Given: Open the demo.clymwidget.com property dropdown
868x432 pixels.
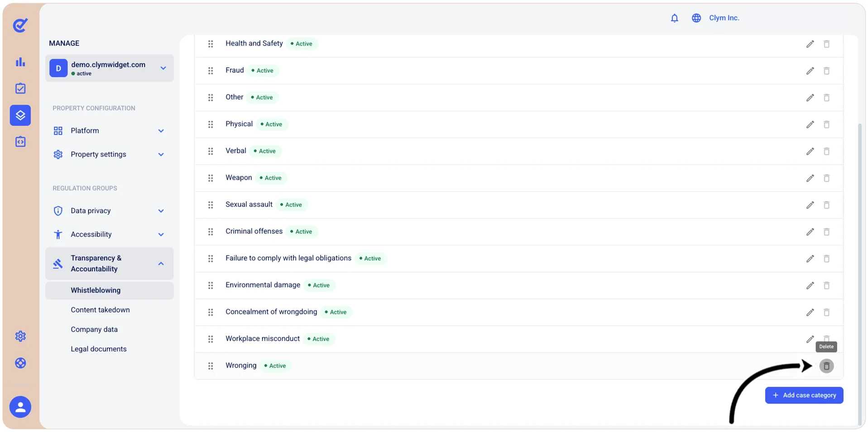Looking at the screenshot, I should (109, 68).
